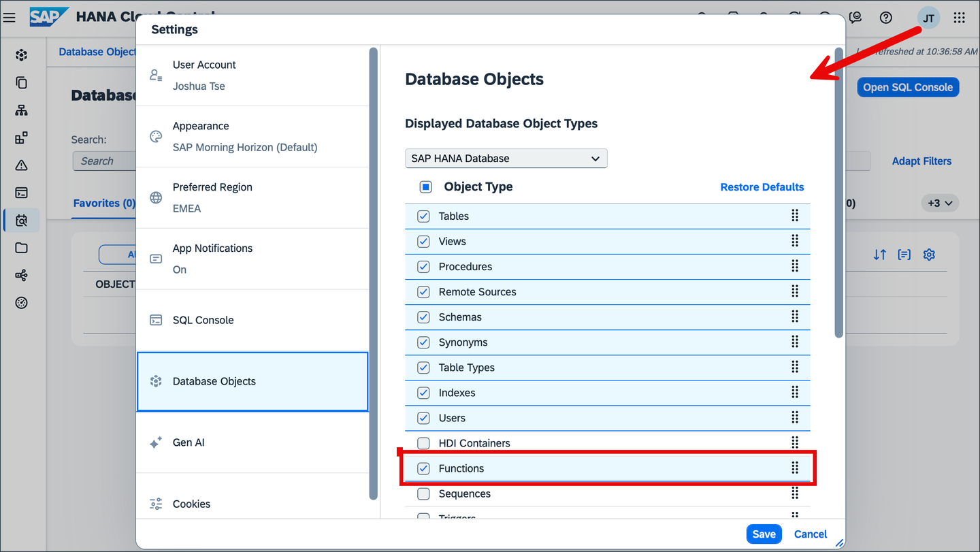Select Database Objects settings section
Image resolution: width=980 pixels, height=552 pixels.
pyautogui.click(x=252, y=382)
